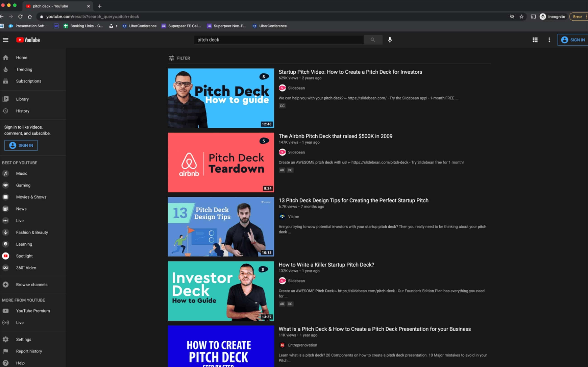Open the Airbnb Pitch Deck Teardown thumbnail
This screenshot has width=588, height=367.
[x=221, y=162]
